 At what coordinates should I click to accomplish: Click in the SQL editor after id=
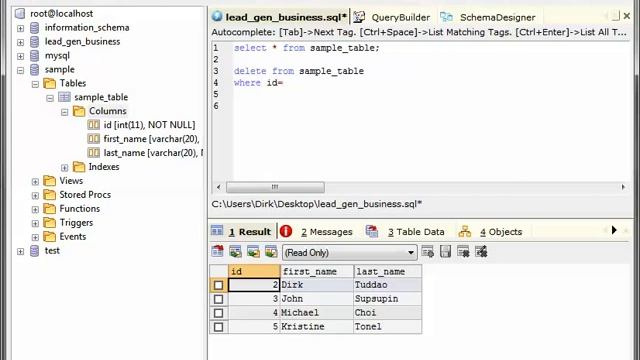(284, 82)
